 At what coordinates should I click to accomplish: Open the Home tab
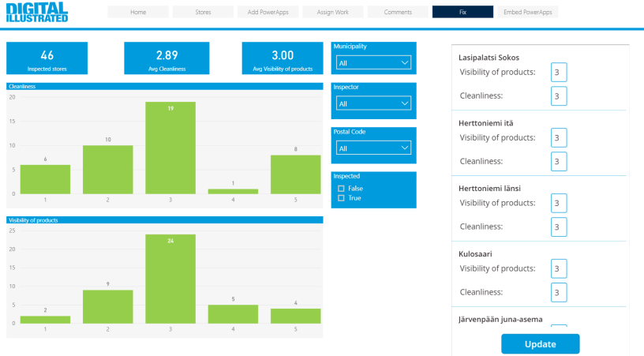pyautogui.click(x=138, y=12)
